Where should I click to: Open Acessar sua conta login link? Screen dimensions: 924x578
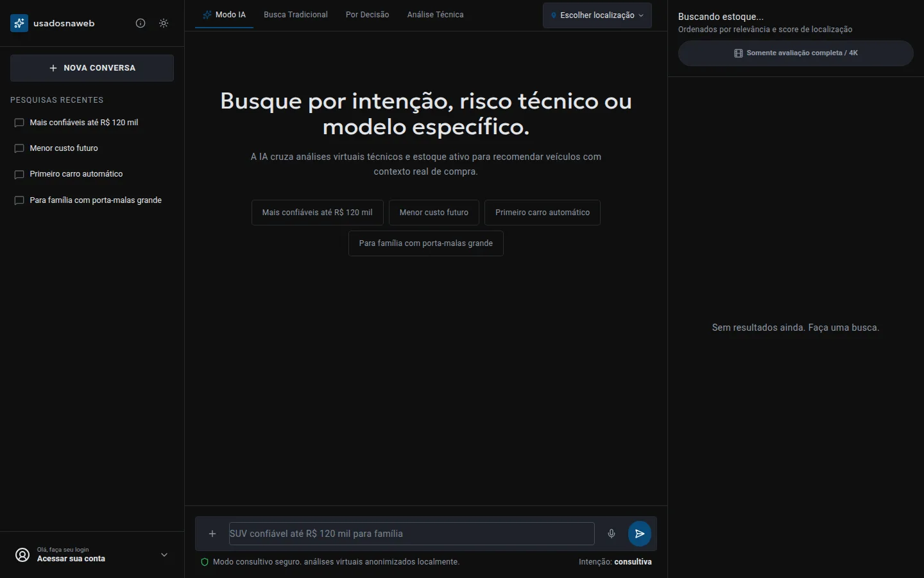pos(71,559)
